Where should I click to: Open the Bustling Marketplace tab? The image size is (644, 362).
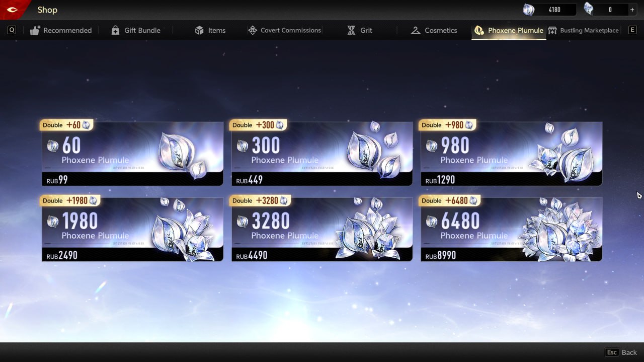point(584,30)
